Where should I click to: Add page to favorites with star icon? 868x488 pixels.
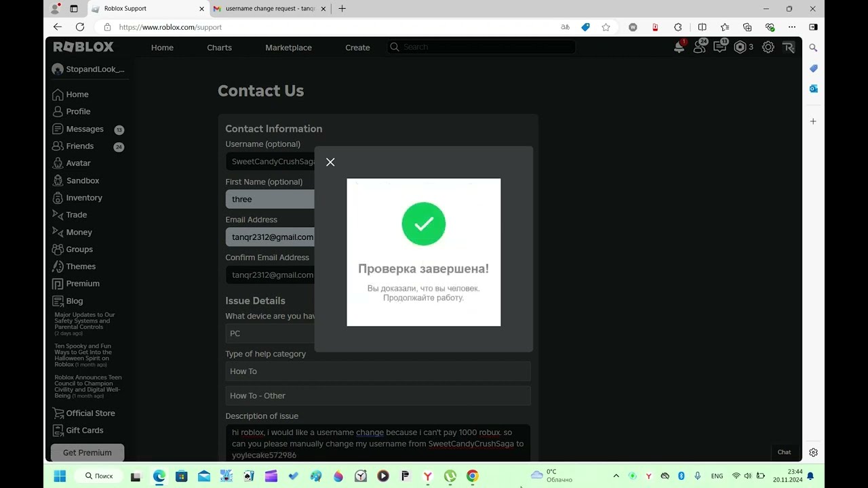tap(606, 27)
